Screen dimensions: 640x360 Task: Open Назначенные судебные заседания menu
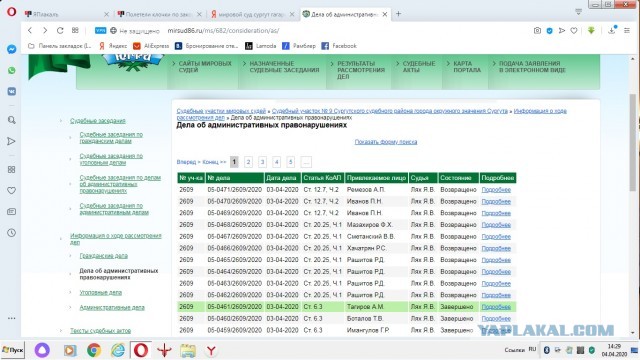coord(284,67)
